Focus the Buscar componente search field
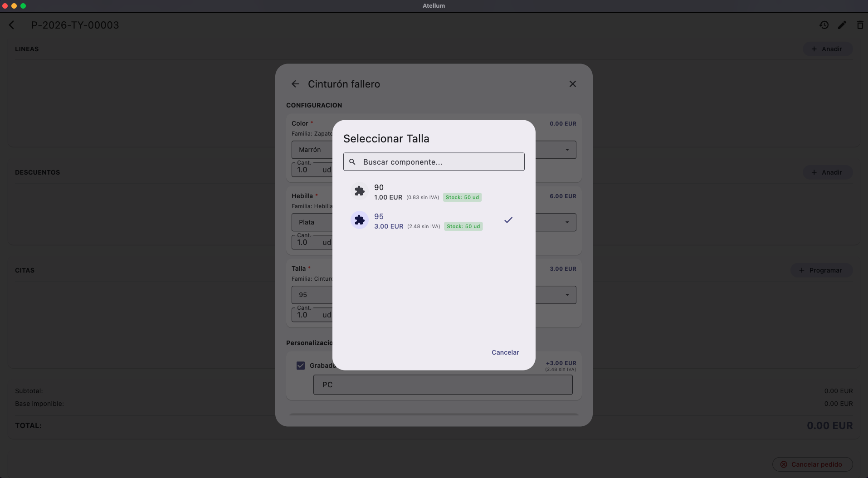 434,162
